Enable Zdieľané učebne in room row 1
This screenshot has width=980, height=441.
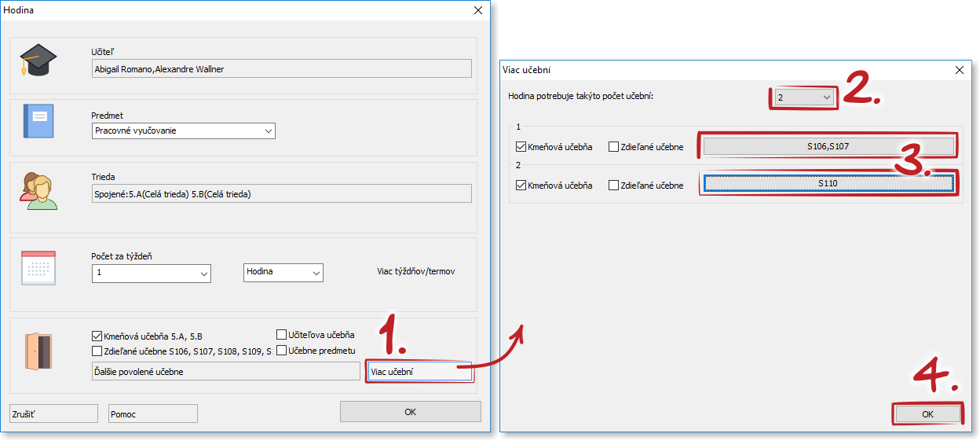[614, 146]
